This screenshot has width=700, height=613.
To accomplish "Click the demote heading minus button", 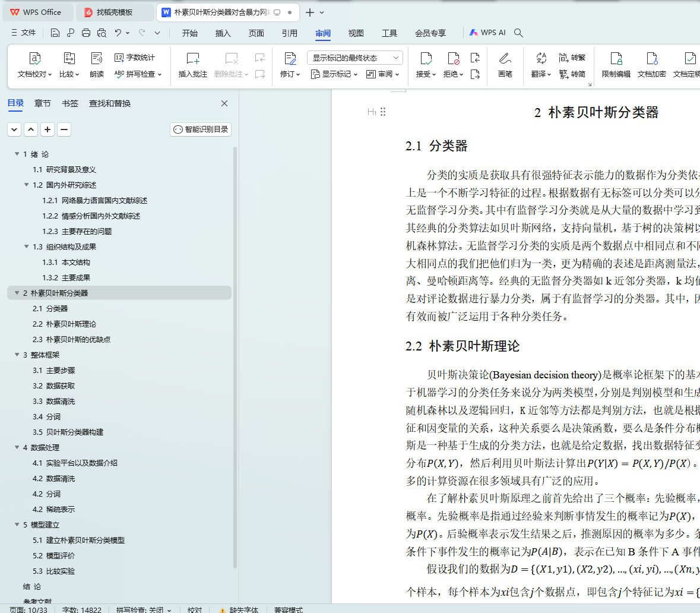I will pyautogui.click(x=64, y=129).
